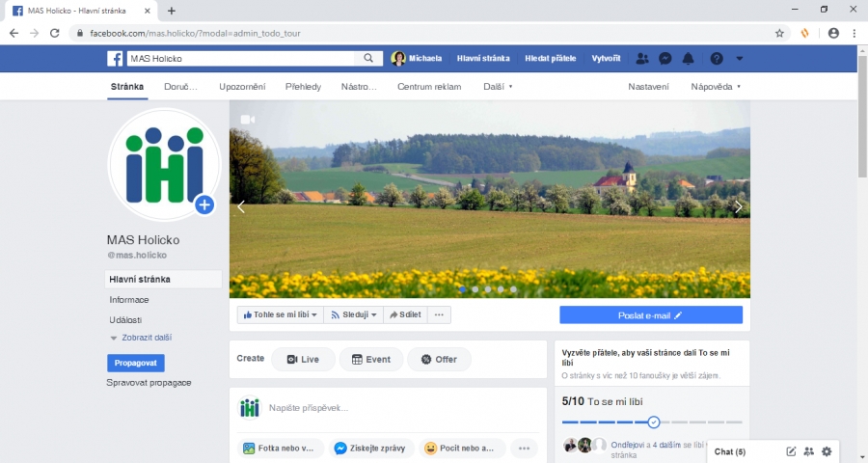
Task: Click the orange extension icon
Action: 805,33
